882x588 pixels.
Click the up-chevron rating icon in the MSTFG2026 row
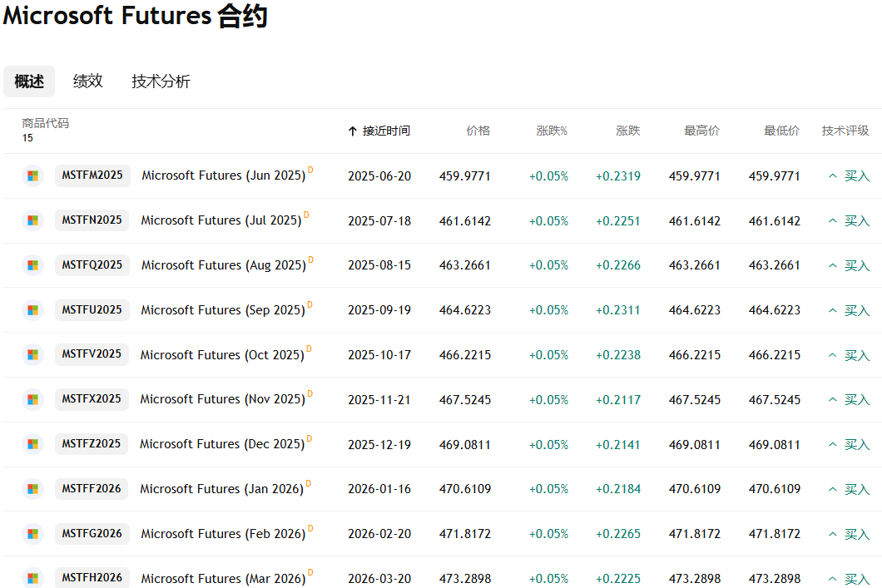pyautogui.click(x=833, y=534)
